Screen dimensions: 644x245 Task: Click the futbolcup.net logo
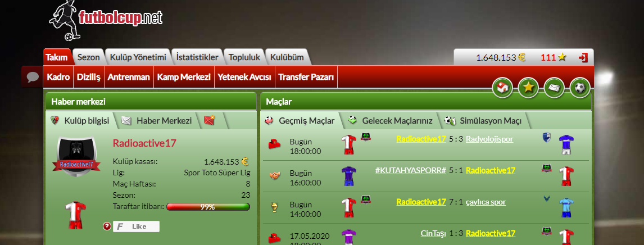[x=106, y=20]
